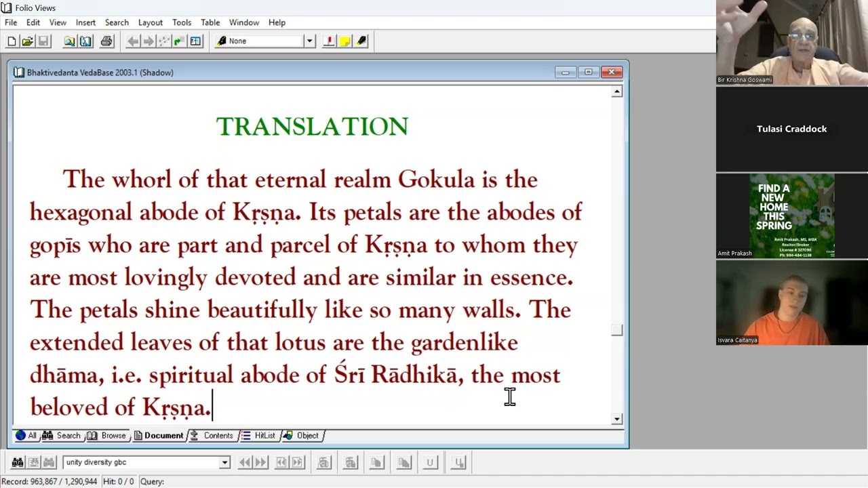Click the green TRANSLATION heading
This screenshot has height=488, width=868.
click(312, 127)
